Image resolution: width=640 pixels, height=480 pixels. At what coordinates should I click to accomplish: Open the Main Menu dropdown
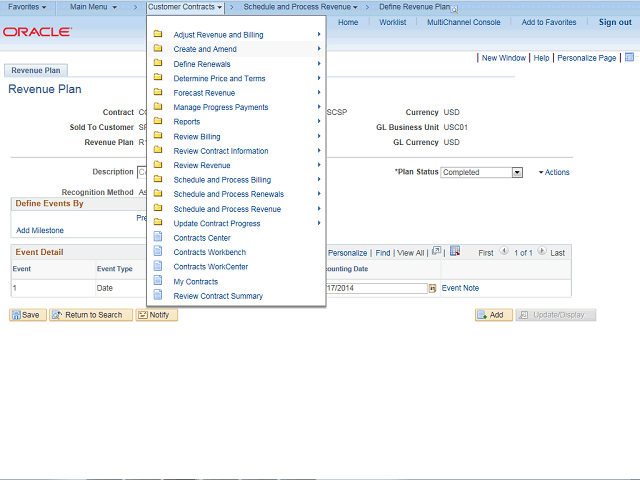point(93,7)
